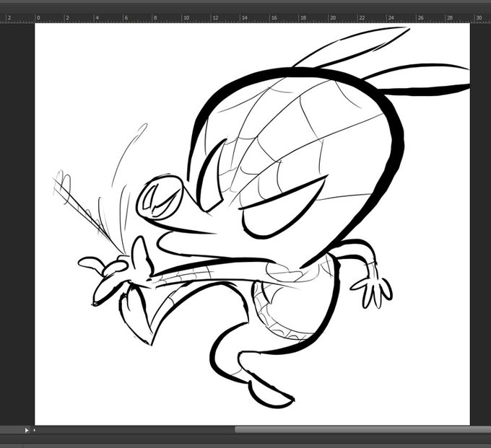The image size is (491, 448).
Task: Click the horizontal scrollbar left arrow
Action: (x=34, y=430)
